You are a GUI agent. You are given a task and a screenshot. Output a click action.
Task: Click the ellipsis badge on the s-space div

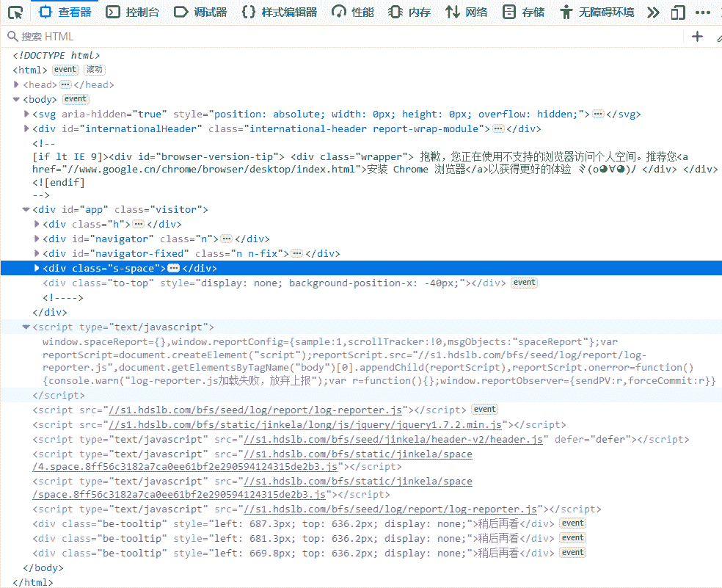[174, 268]
